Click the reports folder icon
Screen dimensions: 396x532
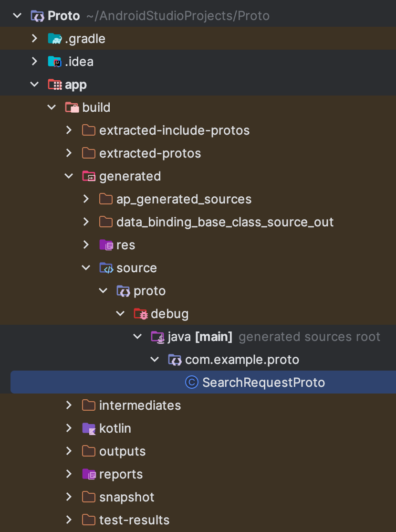tap(89, 474)
